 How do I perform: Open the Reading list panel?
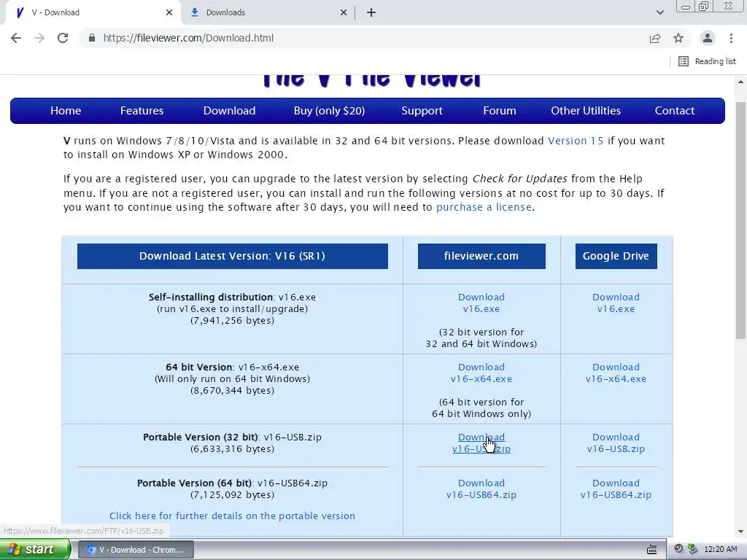click(707, 61)
